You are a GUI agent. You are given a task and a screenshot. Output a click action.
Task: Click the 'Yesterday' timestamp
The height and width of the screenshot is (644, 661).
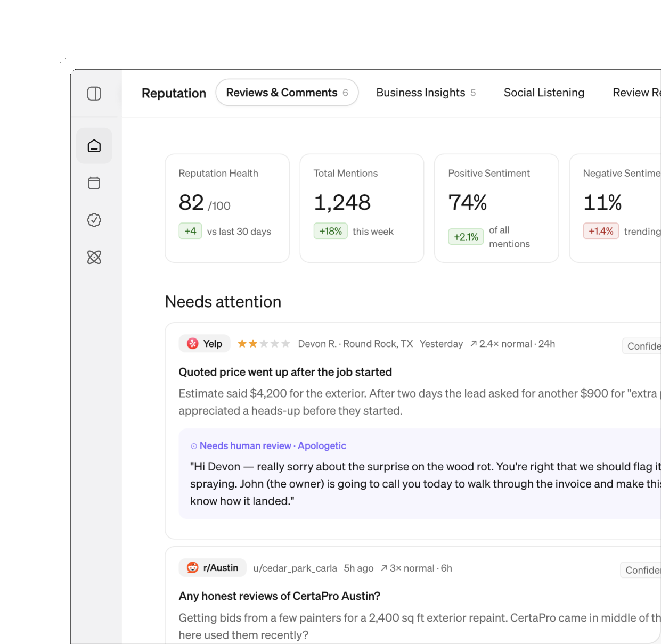click(441, 344)
